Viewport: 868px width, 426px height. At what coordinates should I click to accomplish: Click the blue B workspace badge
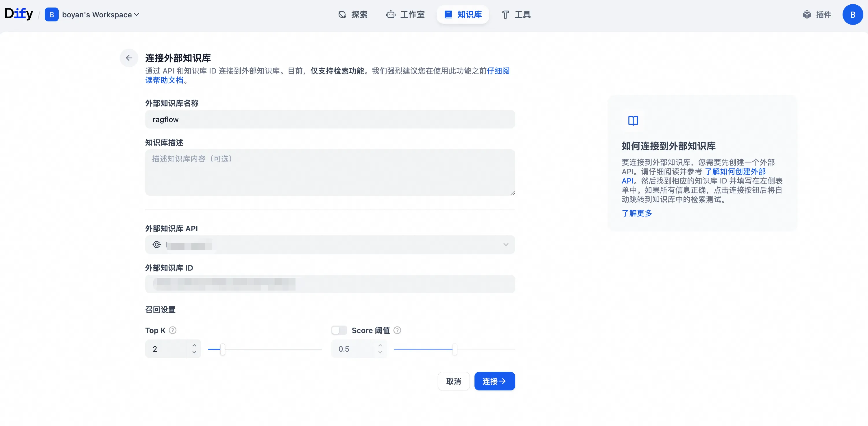point(51,14)
